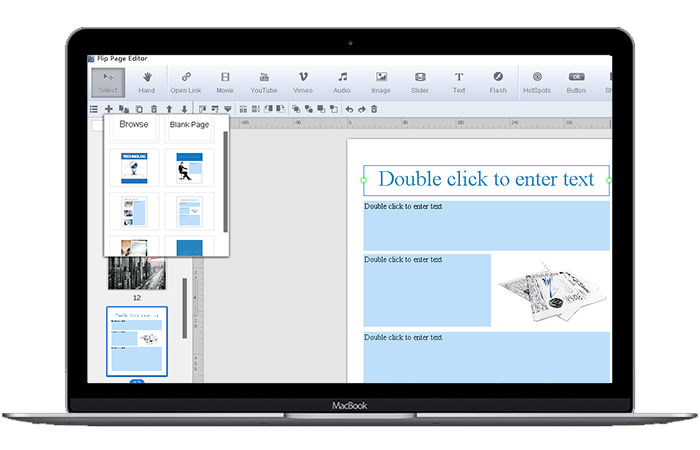The height and width of the screenshot is (450, 700).
Task: Select the Hand pan tool
Action: point(147,81)
